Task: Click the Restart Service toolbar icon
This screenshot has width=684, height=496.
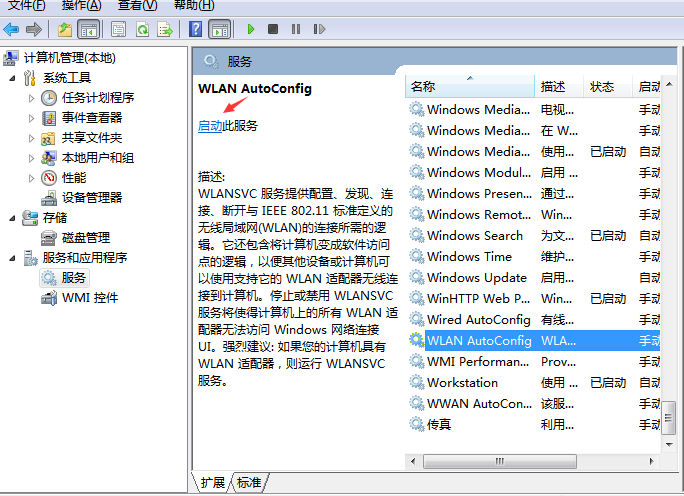Action: [x=317, y=30]
